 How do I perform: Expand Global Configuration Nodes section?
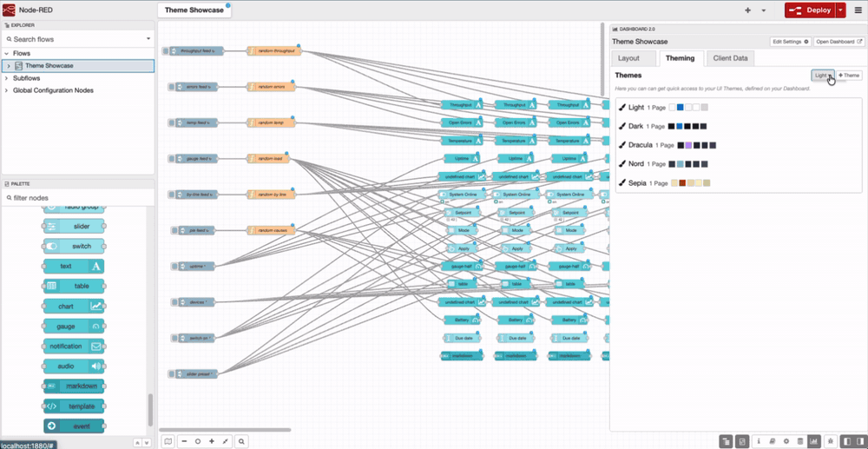coord(7,90)
